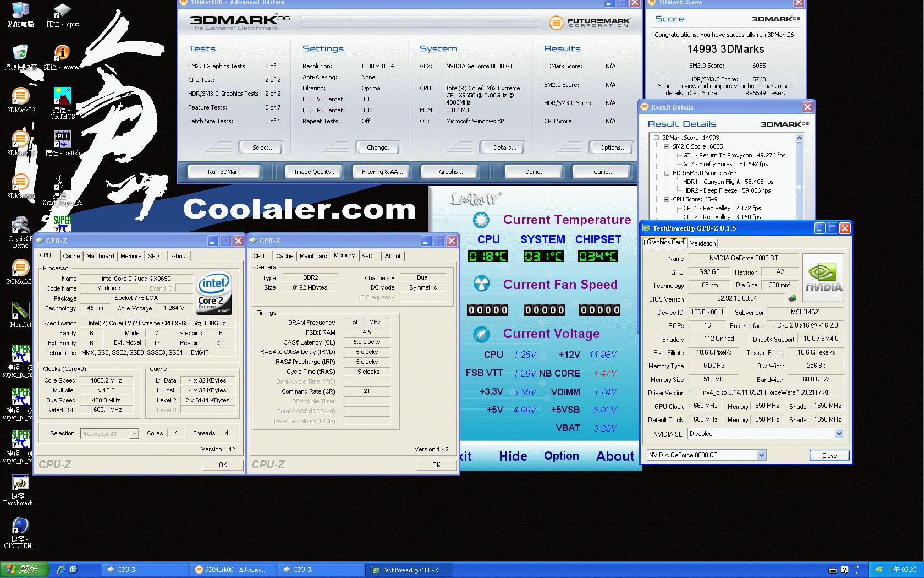Open the cpuz shortcut on the desktop
Viewport: 924px width, 578px height.
coord(62,15)
